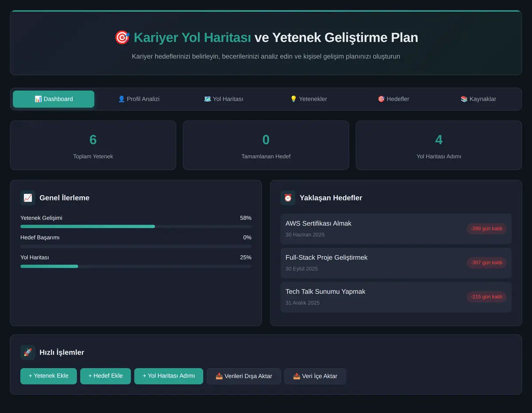Click the -399 gün kaldı badge
This screenshot has width=532, height=413.
point(486,229)
